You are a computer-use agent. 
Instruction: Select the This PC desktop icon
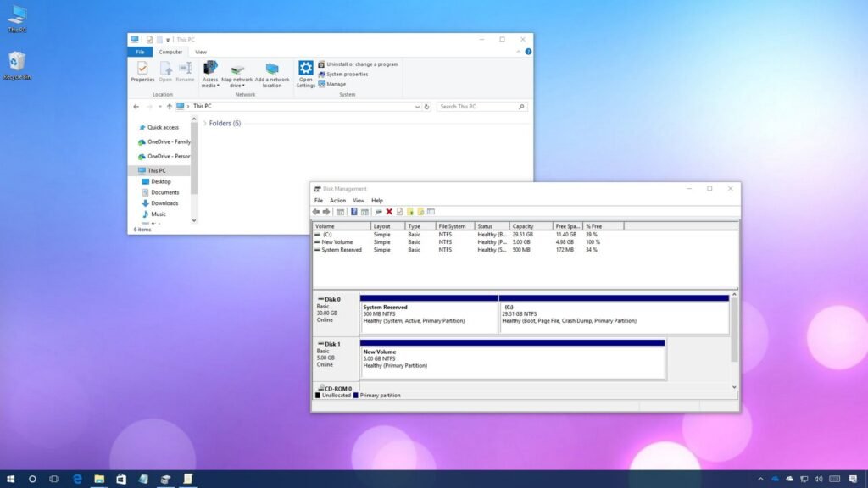pos(17,19)
